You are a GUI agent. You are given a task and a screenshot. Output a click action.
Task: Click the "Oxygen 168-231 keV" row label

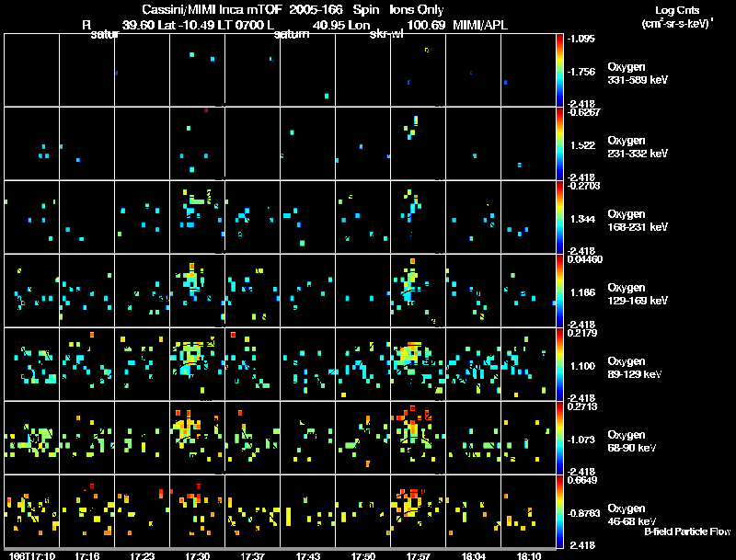tap(638, 221)
